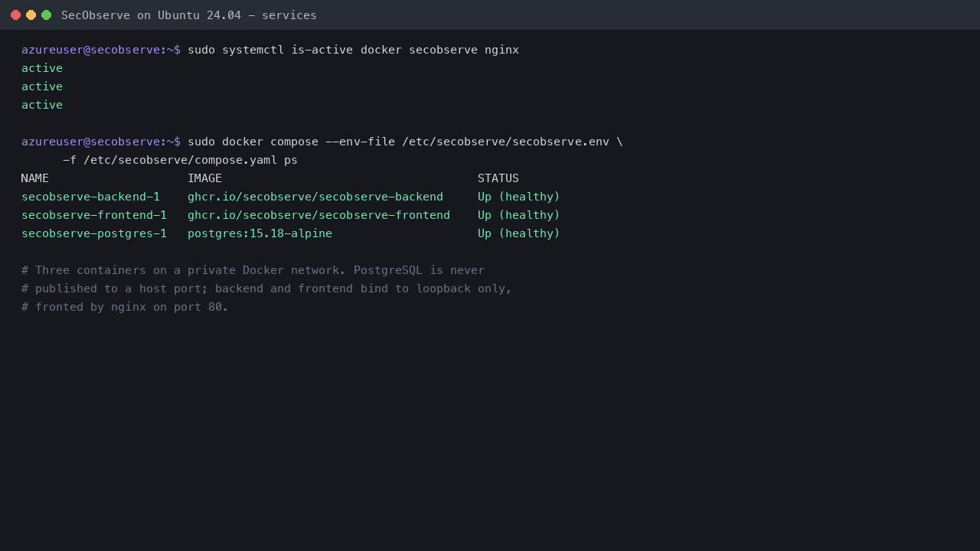Click the ghcr.io/secobserve/secobserve-frontend image name
Viewport: 980px width, 551px height.
[318, 215]
